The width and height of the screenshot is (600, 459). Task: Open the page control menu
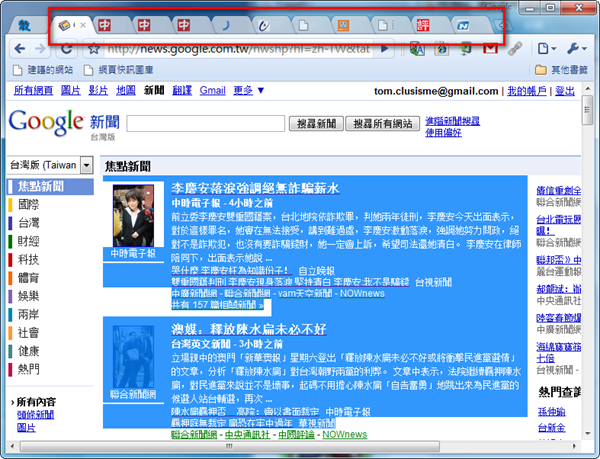coord(546,49)
